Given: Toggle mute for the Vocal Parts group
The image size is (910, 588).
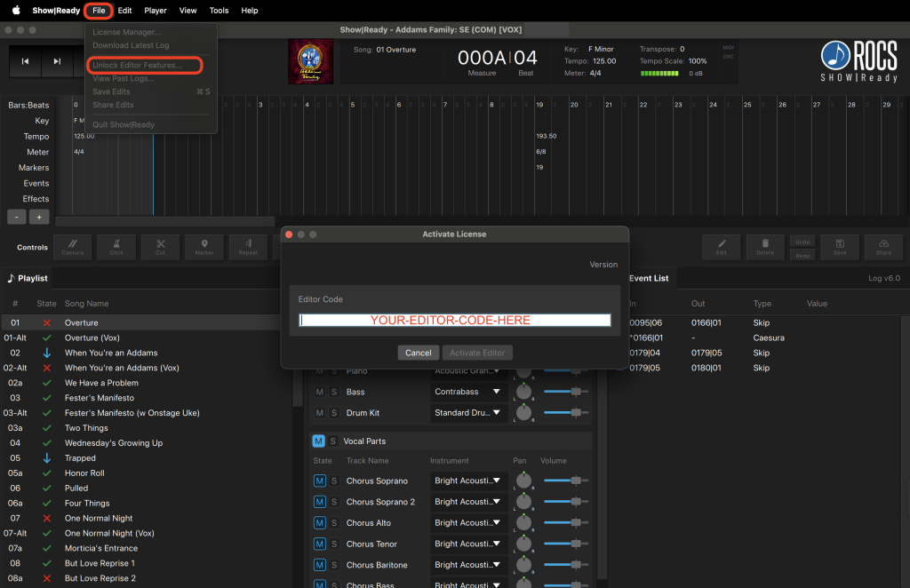Looking at the screenshot, I should [318, 441].
